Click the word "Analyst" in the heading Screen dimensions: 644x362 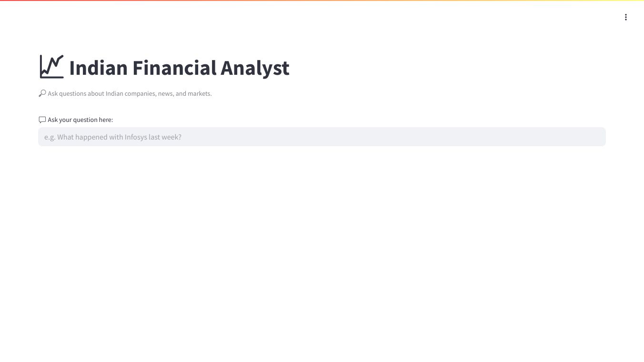(255, 68)
